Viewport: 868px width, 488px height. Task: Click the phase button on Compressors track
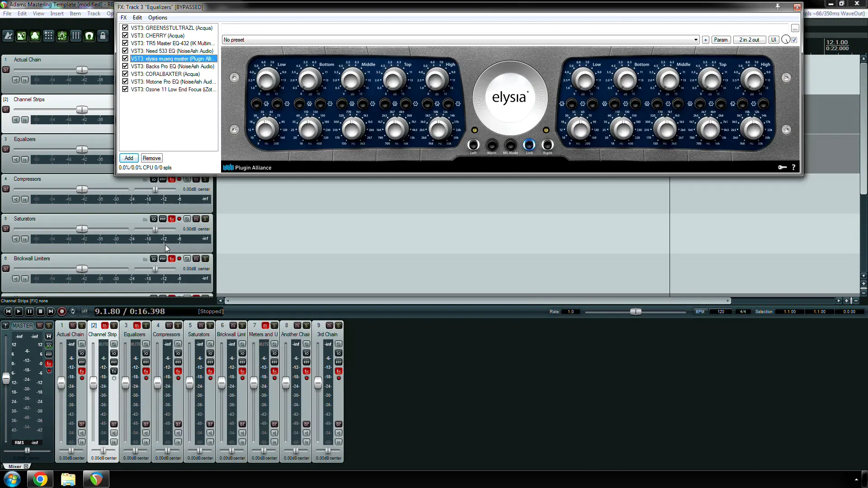187,179
